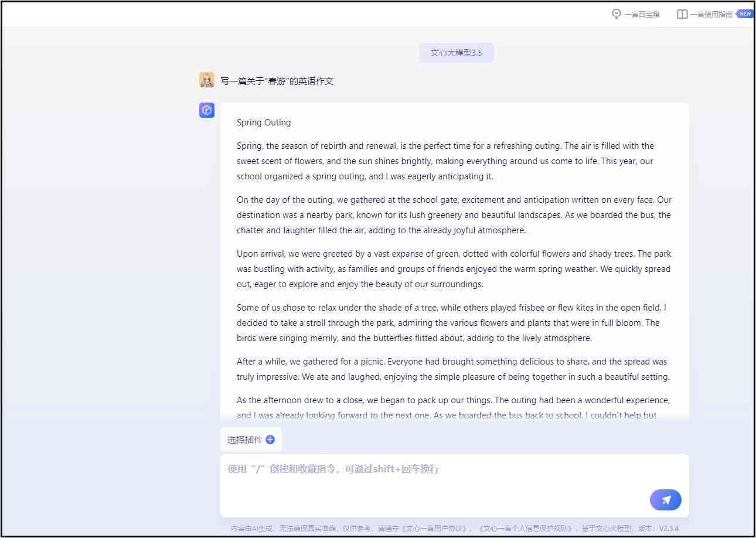This screenshot has width=756, height=538.
Task: Click the "Spring Outing" essay title
Action: point(264,122)
